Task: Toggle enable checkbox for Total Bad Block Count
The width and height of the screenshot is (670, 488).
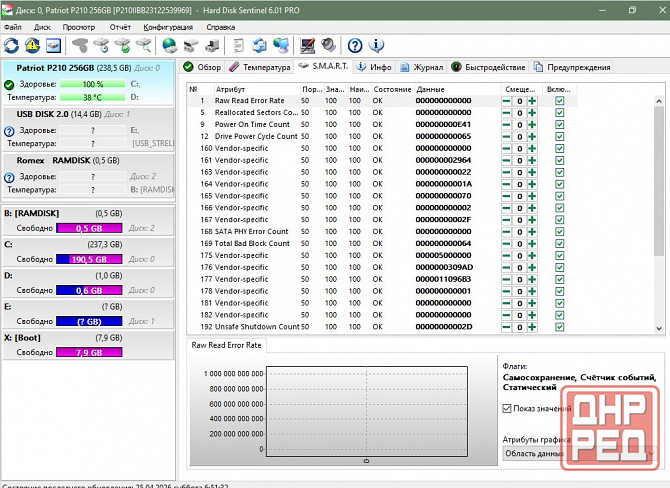Action: tap(560, 244)
